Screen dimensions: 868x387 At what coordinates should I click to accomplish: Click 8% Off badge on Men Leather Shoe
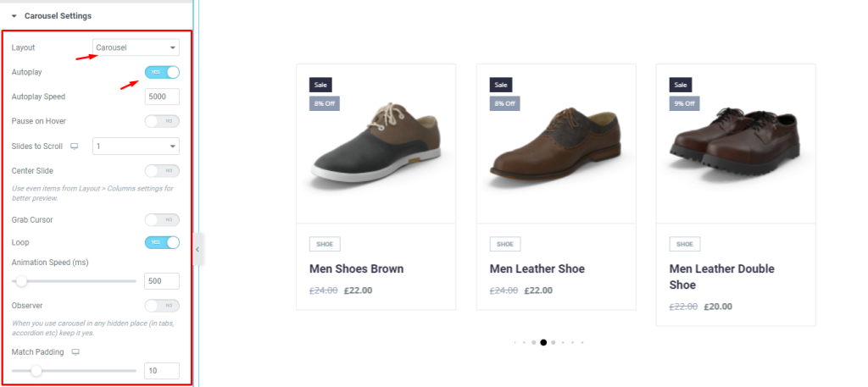click(x=504, y=103)
